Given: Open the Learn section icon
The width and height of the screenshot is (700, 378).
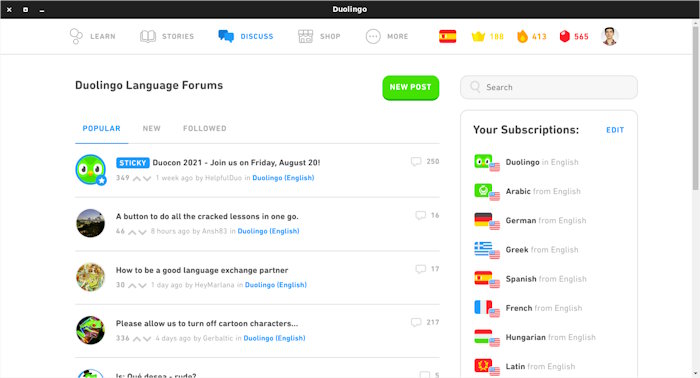Looking at the screenshot, I should (76, 36).
